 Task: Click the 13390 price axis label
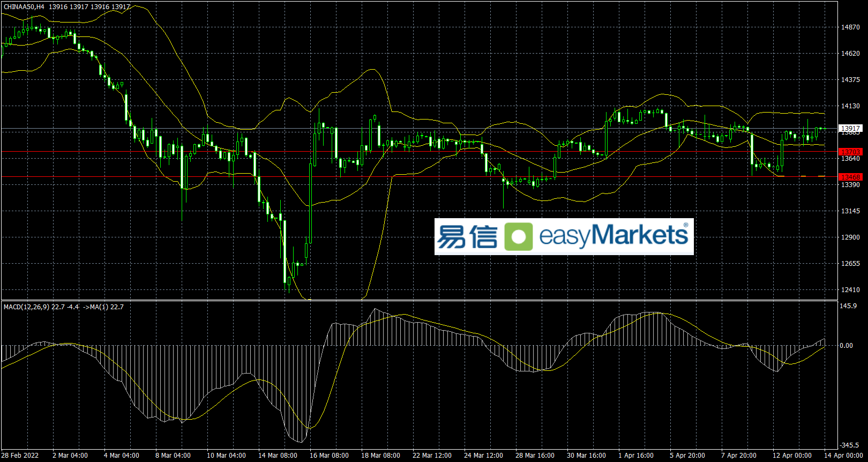click(850, 185)
